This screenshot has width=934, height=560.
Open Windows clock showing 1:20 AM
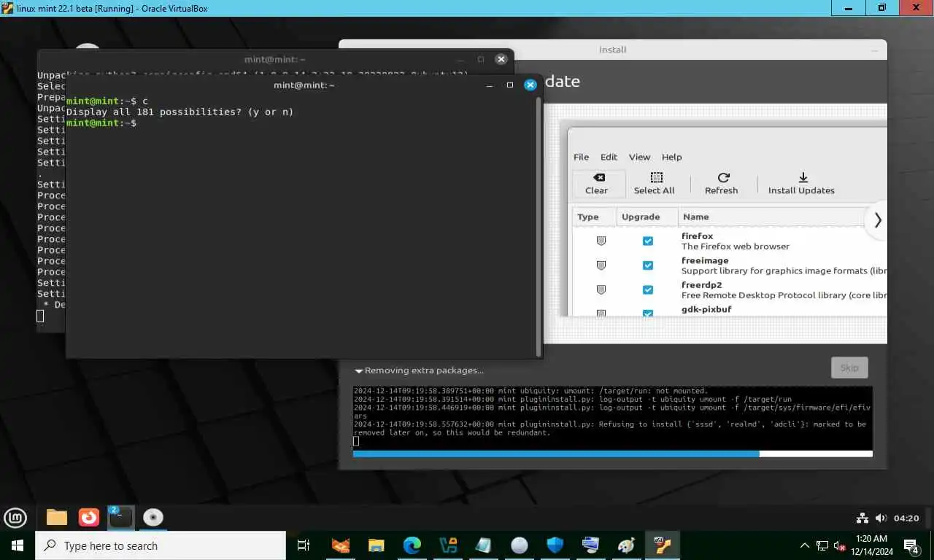pos(873,545)
